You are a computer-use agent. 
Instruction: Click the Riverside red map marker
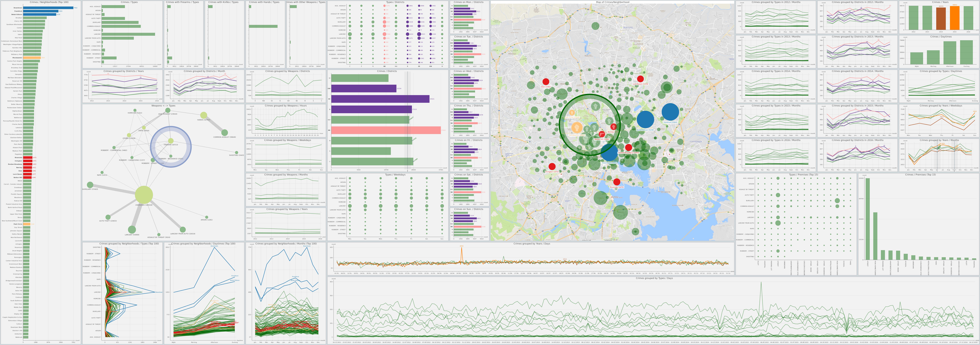[617, 182]
